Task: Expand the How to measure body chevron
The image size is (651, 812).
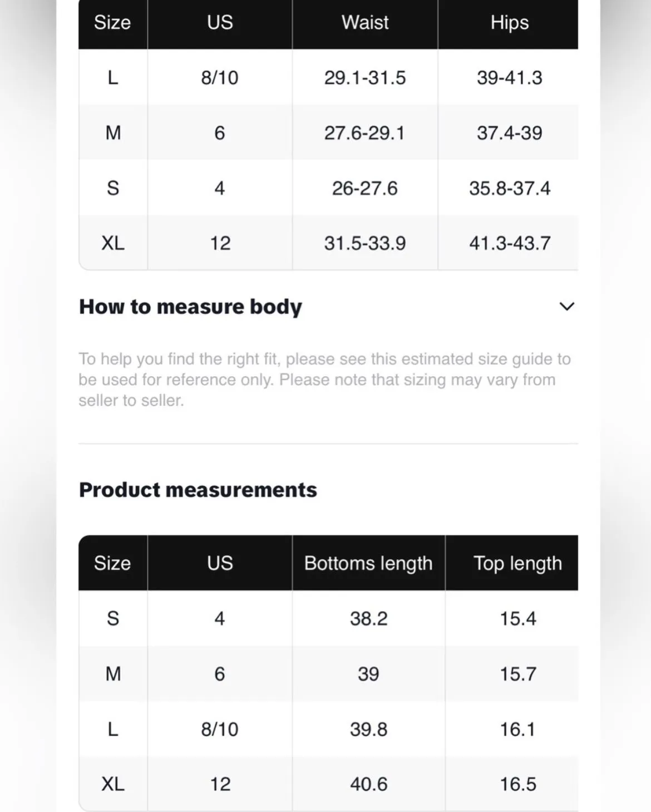Action: tap(566, 307)
